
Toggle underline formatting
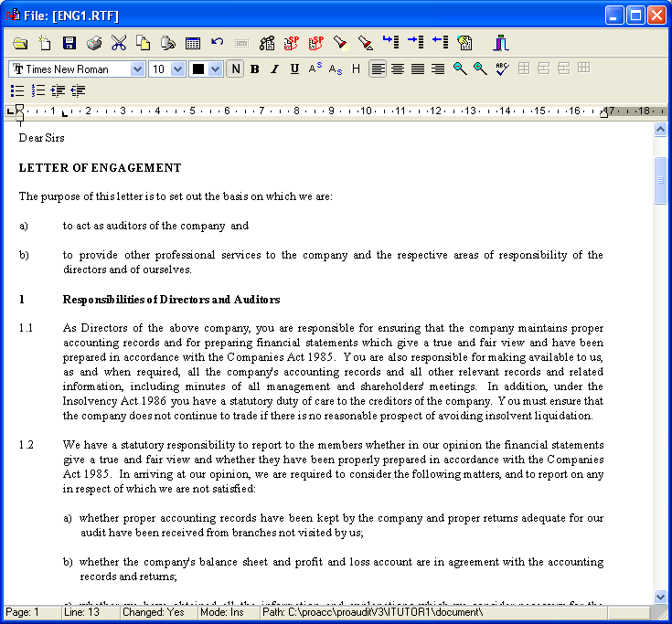(294, 69)
